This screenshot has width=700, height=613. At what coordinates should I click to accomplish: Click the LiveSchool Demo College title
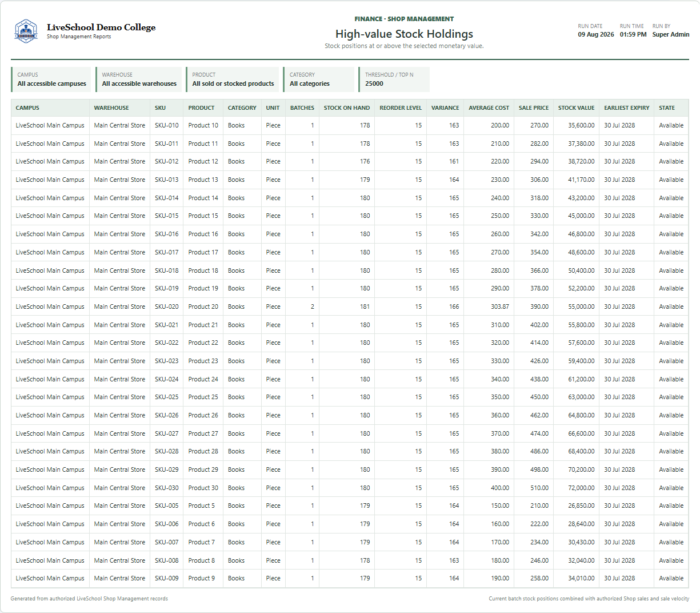tap(101, 27)
